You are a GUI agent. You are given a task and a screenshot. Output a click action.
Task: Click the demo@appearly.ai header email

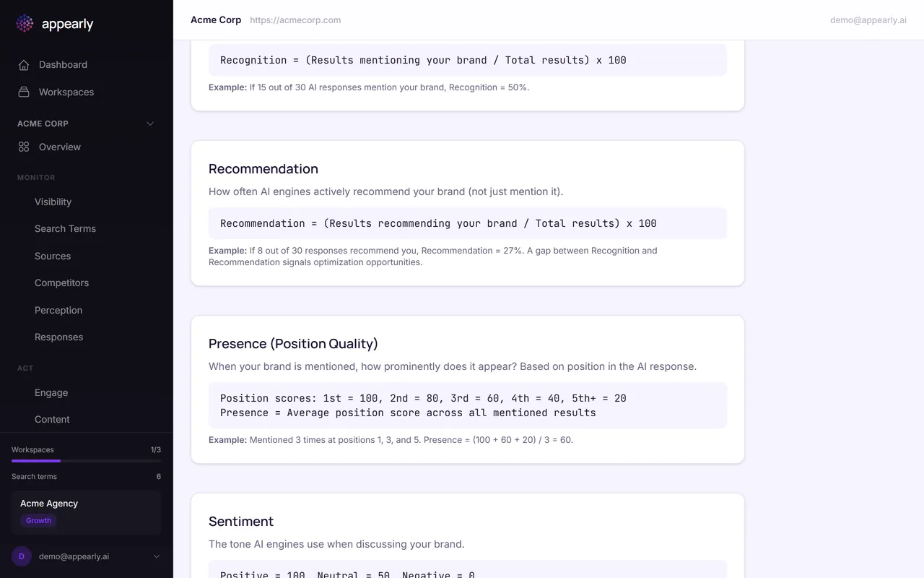pos(868,20)
